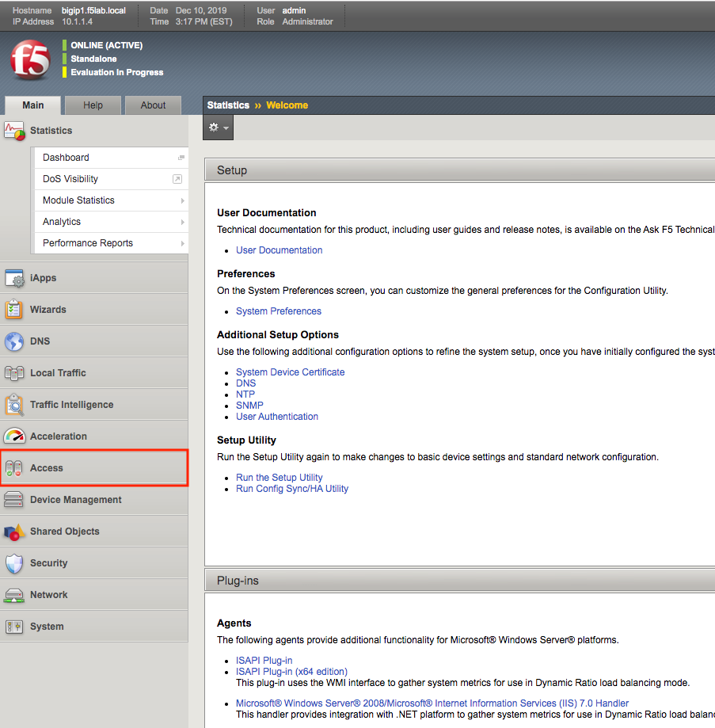Viewport: 715px width, 728px height.
Task: Click the DNS globe icon
Action: pos(14,341)
